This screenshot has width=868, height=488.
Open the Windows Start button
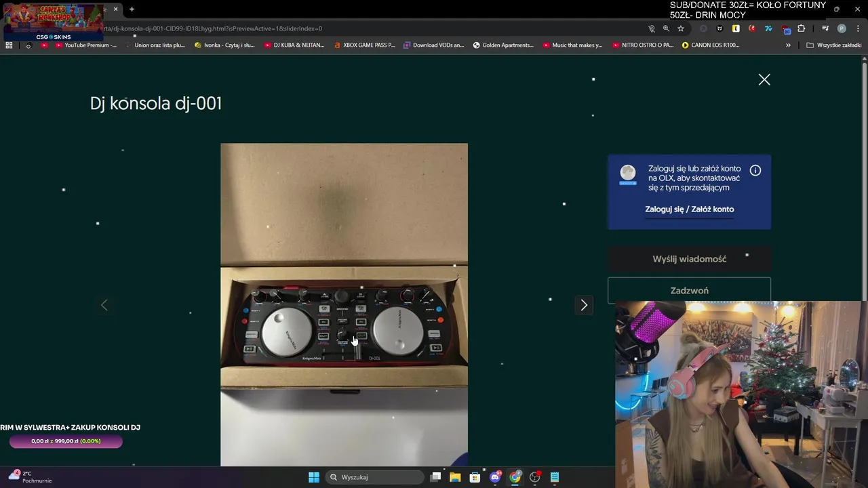[x=314, y=477]
